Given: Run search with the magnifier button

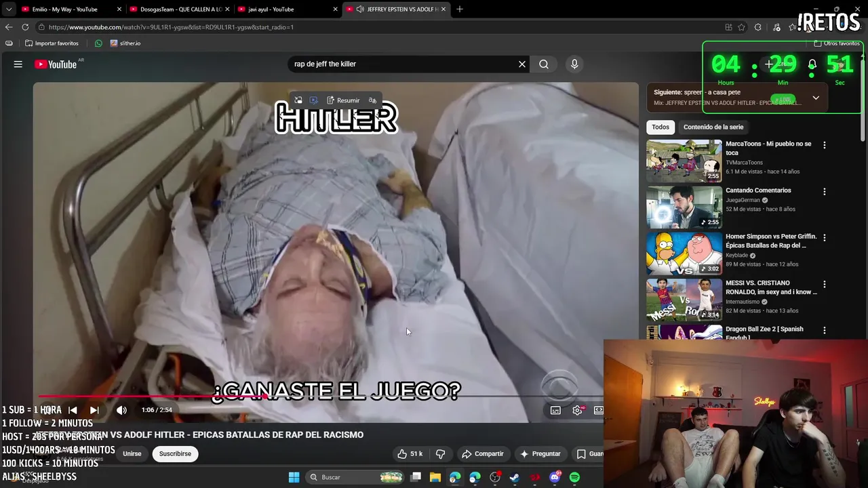Looking at the screenshot, I should point(544,64).
